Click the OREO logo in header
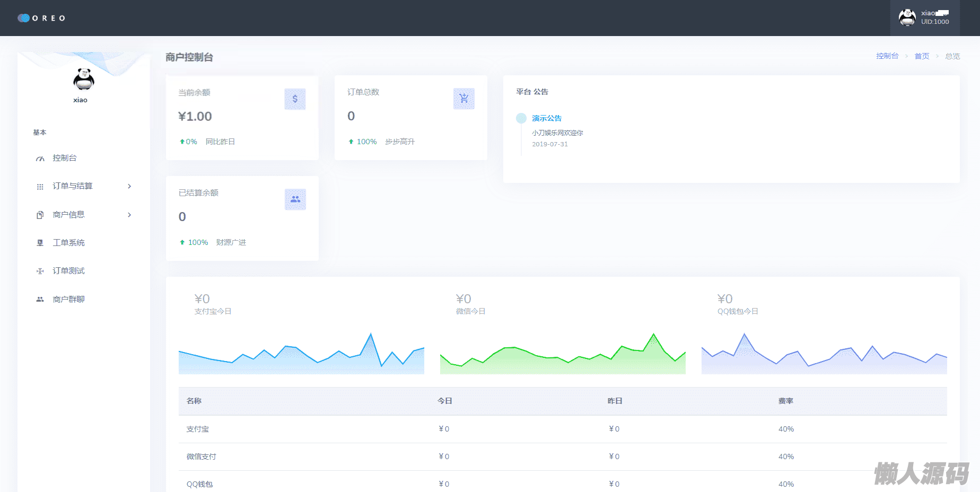This screenshot has height=492, width=980. 41,18
